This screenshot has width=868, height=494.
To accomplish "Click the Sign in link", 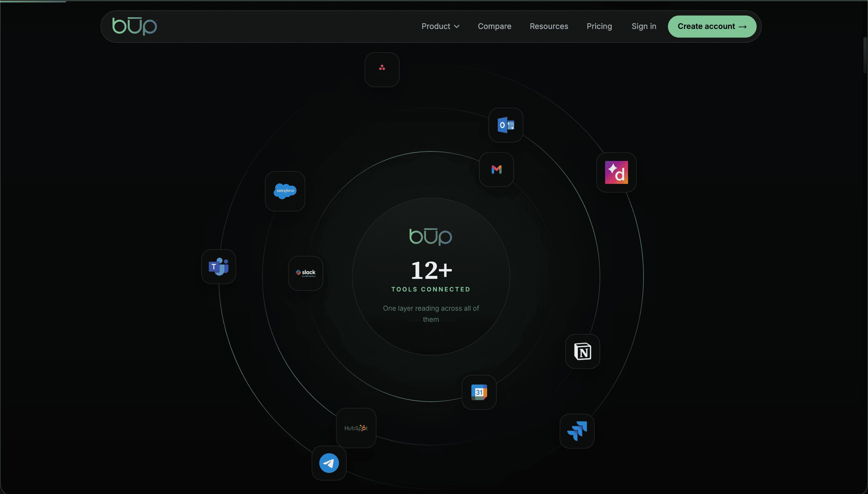I will 644,26.
